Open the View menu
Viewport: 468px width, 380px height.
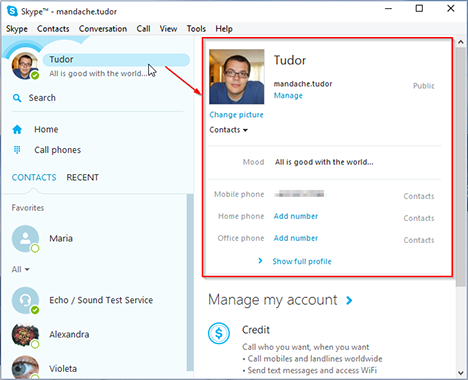coord(168,29)
